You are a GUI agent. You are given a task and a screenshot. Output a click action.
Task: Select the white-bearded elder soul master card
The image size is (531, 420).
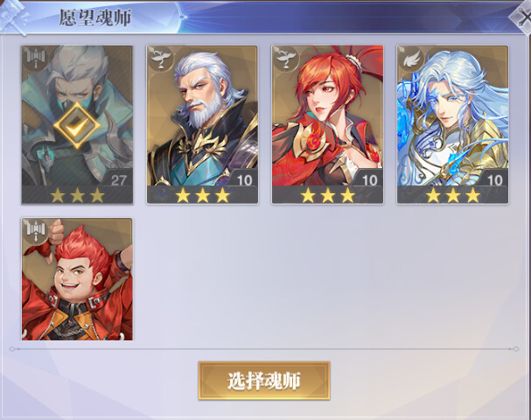pyautogui.click(x=202, y=124)
